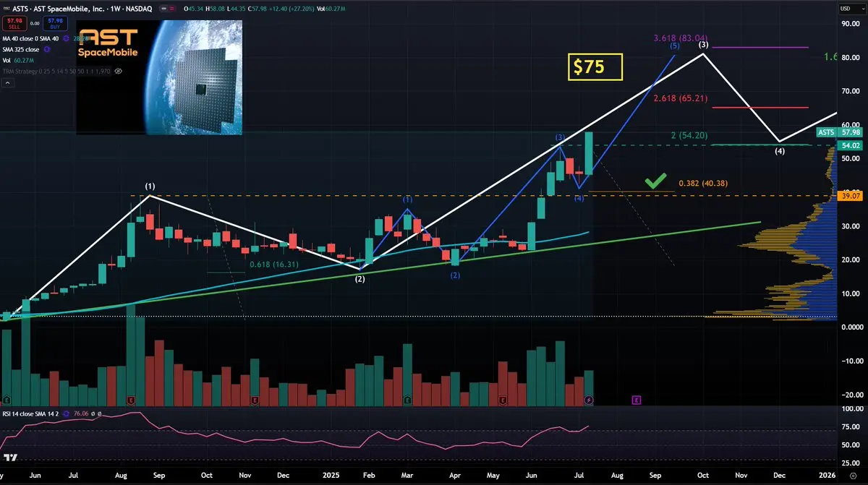Image resolution: width=868 pixels, height=485 pixels.
Task: Click the pink wavy icon beside NASDAQ
Action: click(172, 9)
